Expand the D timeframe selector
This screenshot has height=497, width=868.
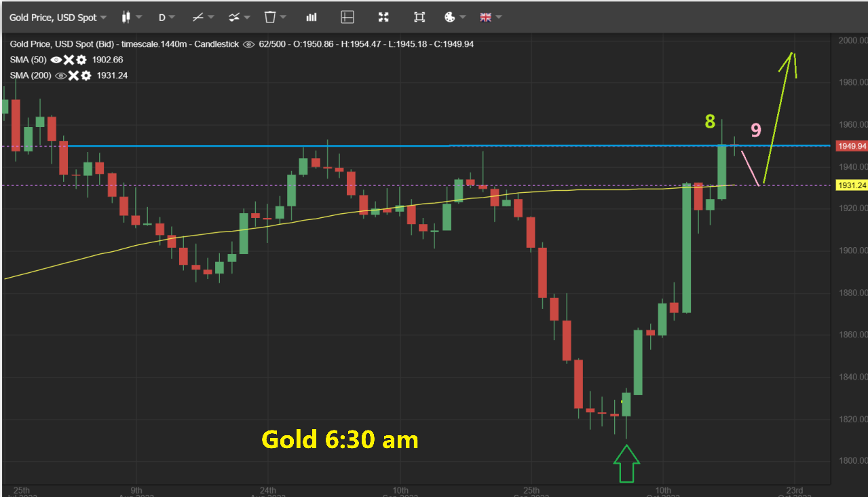point(166,17)
